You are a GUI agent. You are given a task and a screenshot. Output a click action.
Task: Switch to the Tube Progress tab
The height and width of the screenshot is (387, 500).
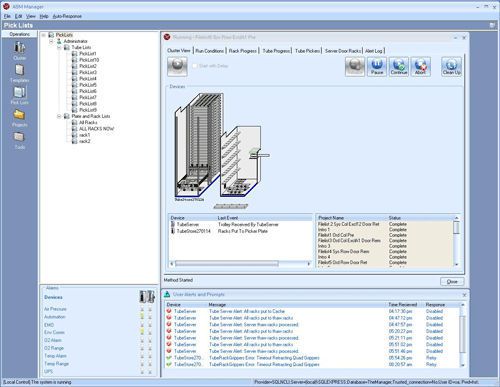tap(276, 51)
